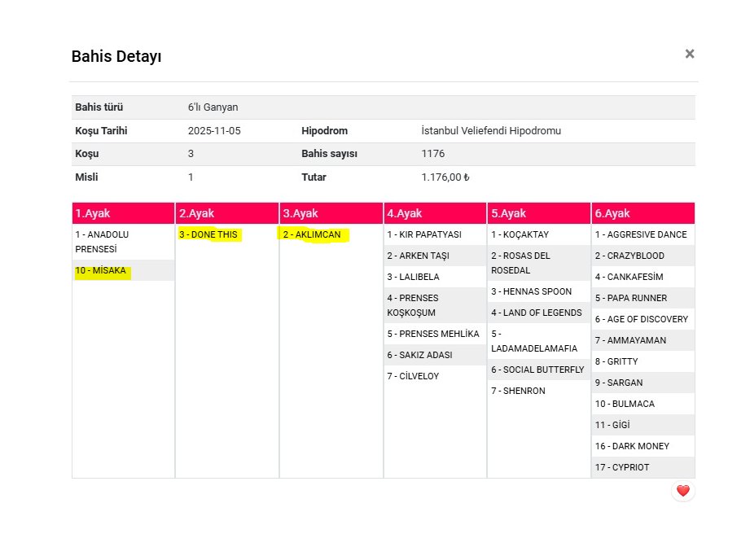The height and width of the screenshot is (560, 750).
Task: Click horse 1 - KIR PAPATYASI
Action: point(436,234)
